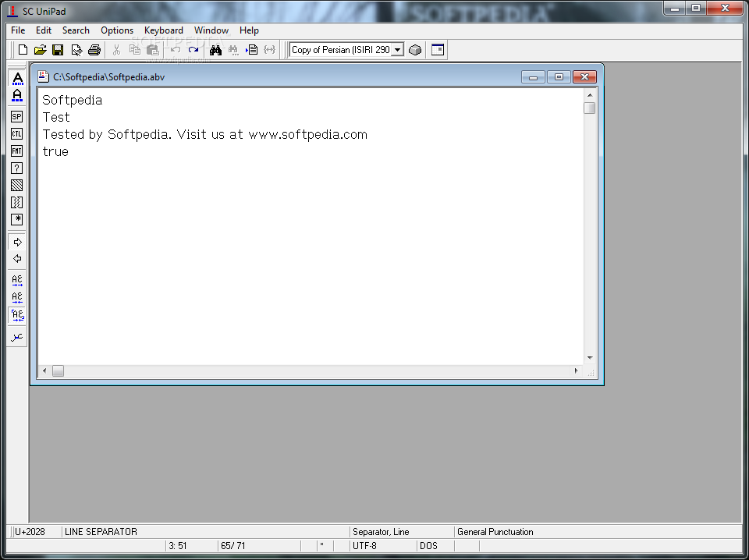Click the document icon in Softpedia.abv title bar
749x560 pixels.
(44, 77)
